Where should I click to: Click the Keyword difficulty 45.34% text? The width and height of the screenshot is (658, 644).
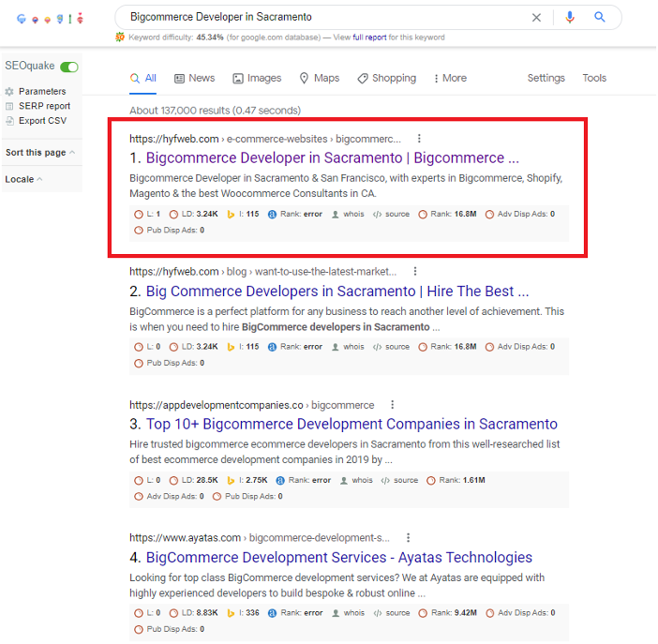(176, 37)
